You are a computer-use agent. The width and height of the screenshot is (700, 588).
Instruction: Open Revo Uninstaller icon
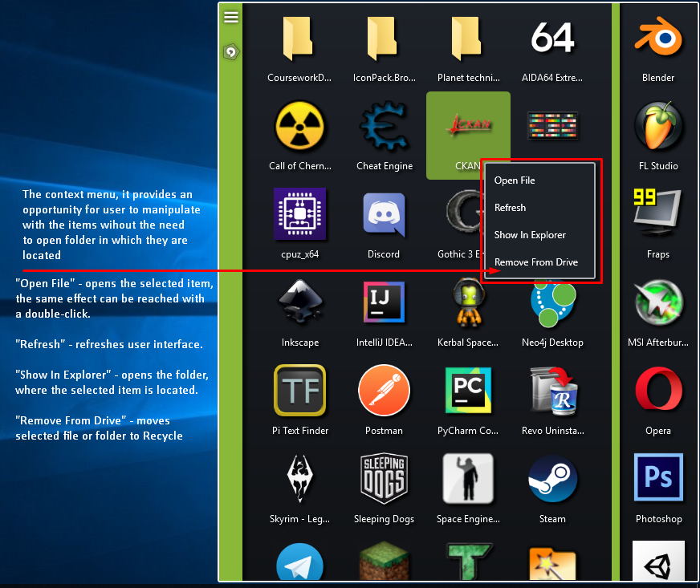554,391
